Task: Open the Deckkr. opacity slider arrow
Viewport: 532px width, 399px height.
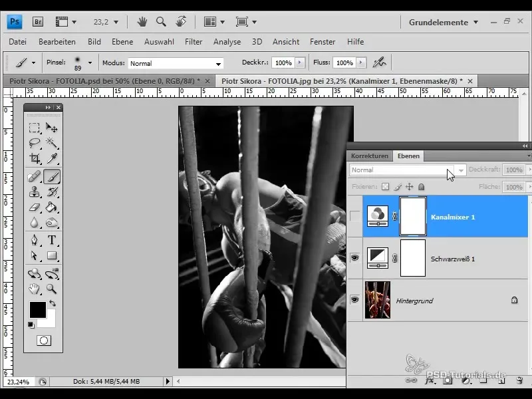Action: pos(300,63)
